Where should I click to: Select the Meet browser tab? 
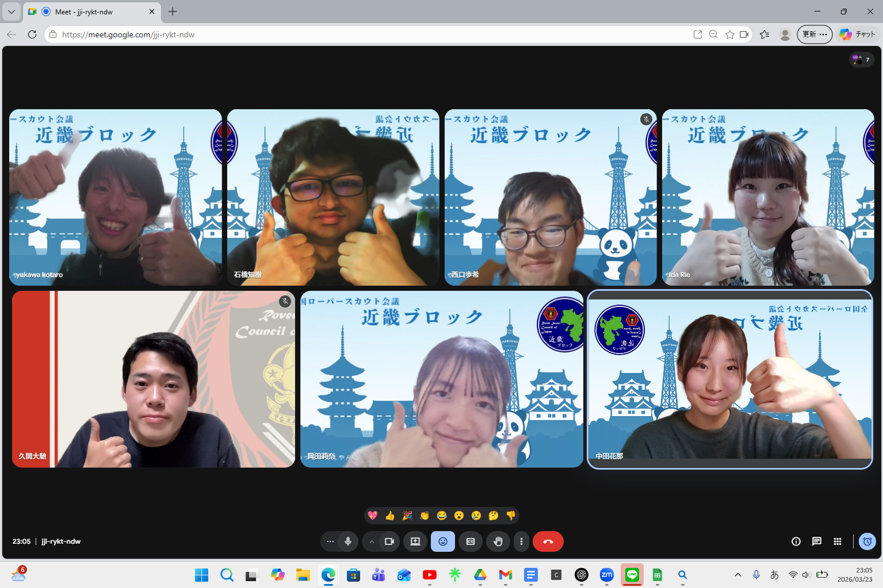coord(92,11)
